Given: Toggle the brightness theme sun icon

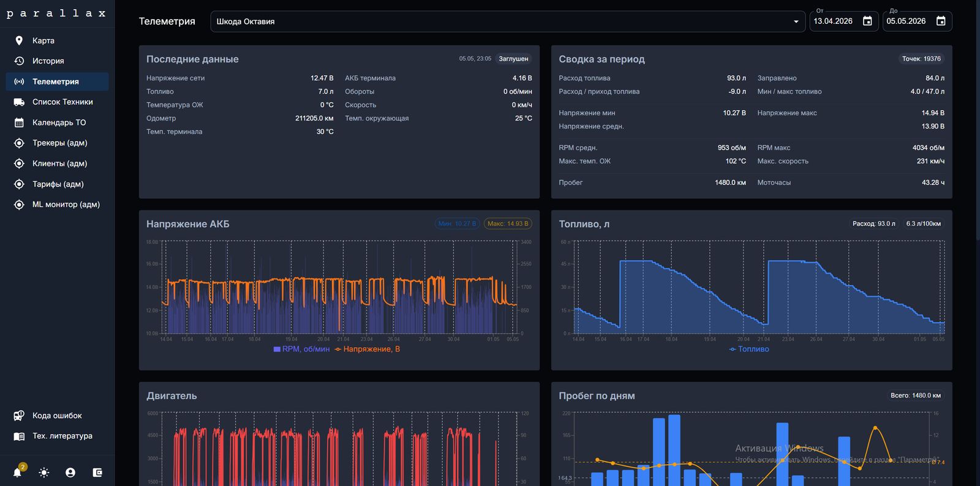Looking at the screenshot, I should (44, 473).
